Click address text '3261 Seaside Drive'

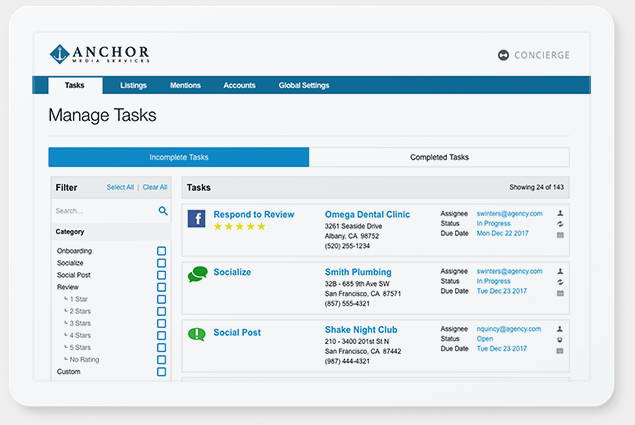coord(353,226)
